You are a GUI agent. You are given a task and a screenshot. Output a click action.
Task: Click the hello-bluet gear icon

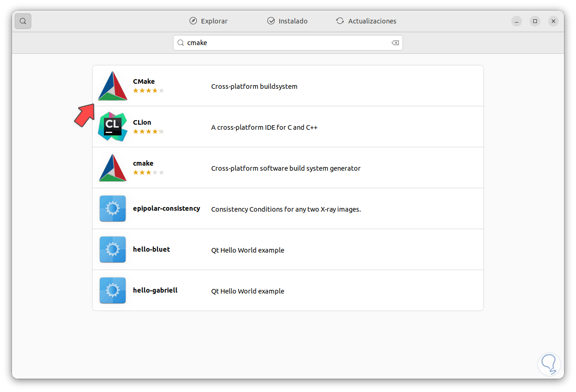click(x=113, y=249)
